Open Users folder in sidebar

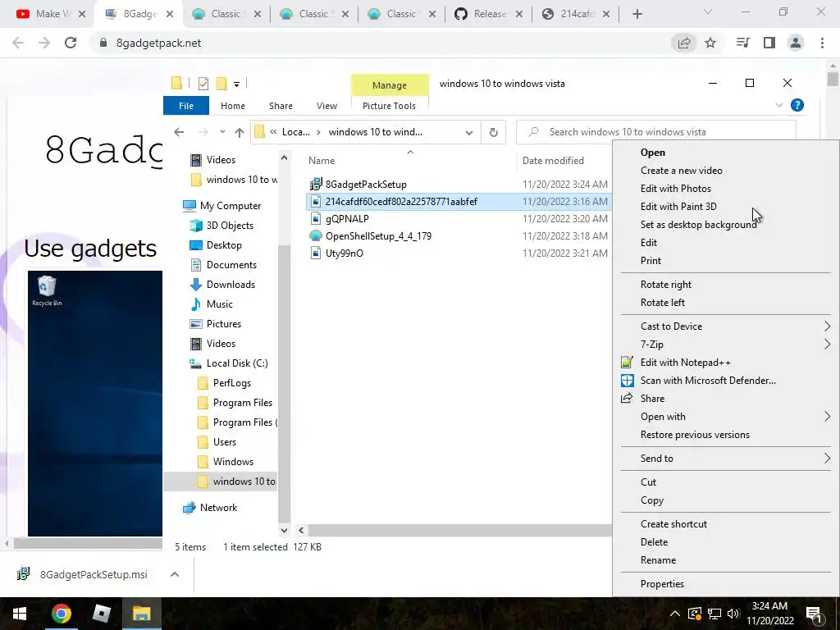[225, 442]
